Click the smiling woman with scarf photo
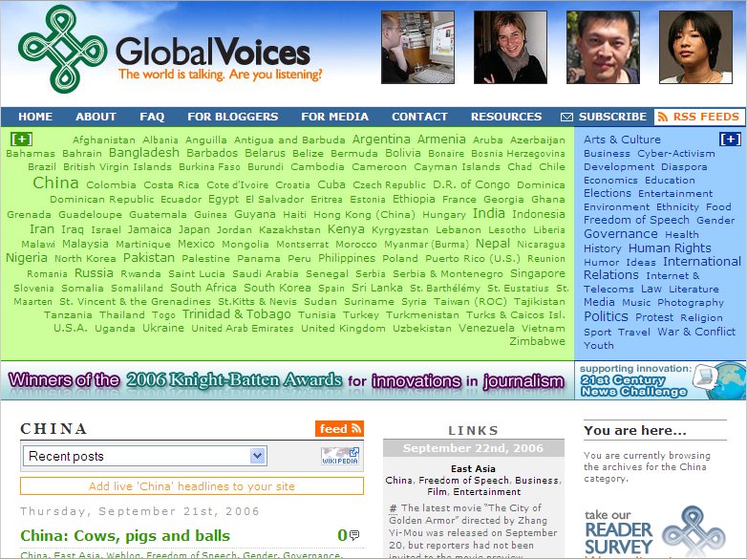 click(510, 47)
